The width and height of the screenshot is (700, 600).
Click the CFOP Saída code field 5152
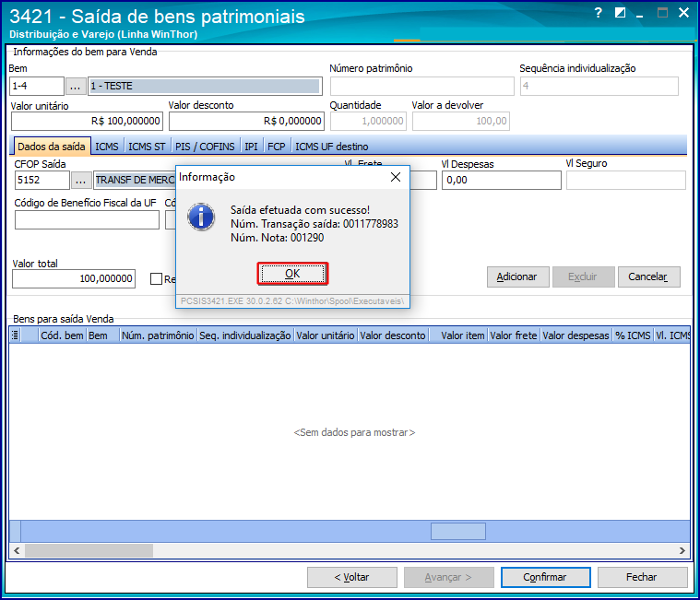point(42,181)
